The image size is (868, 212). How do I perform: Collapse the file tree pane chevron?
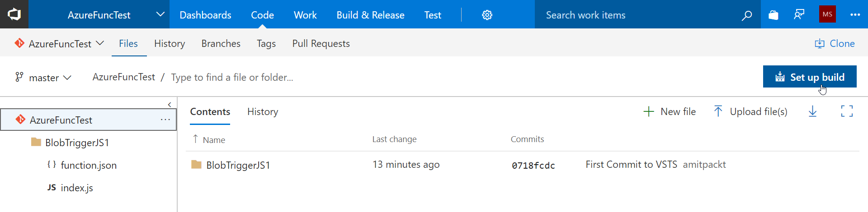[170, 105]
